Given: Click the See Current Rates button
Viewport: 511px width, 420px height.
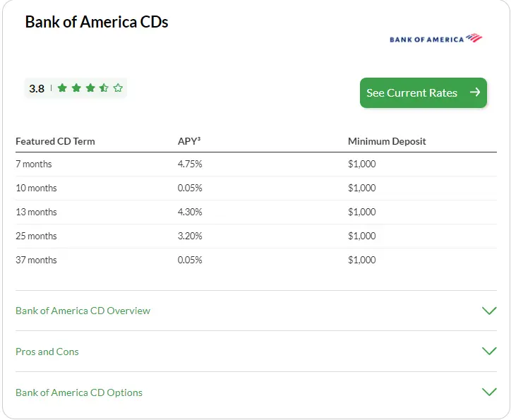Looking at the screenshot, I should [423, 93].
